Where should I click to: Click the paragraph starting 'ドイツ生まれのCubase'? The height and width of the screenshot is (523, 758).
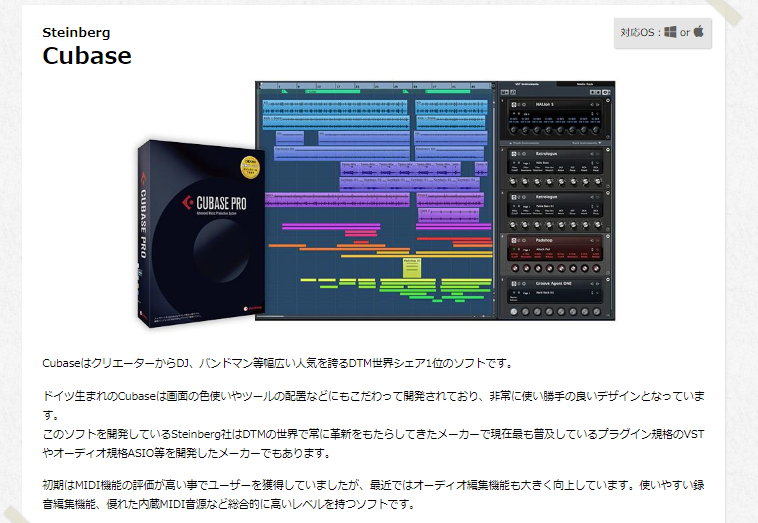pos(374,424)
